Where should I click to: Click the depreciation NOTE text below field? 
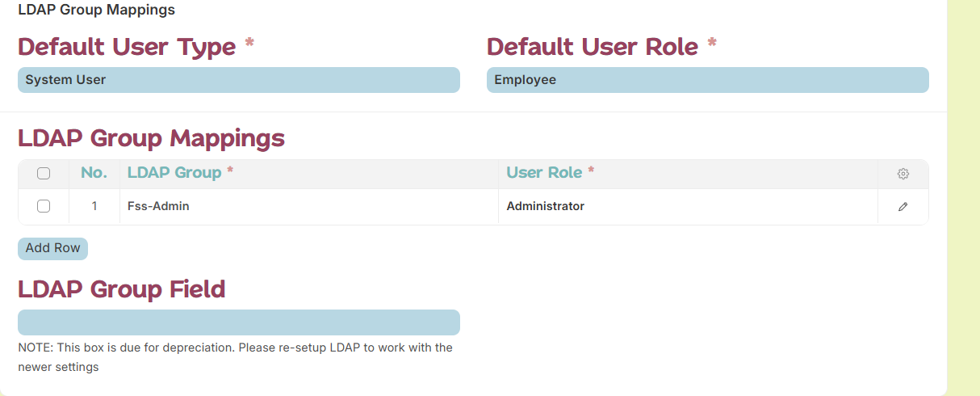[235, 357]
